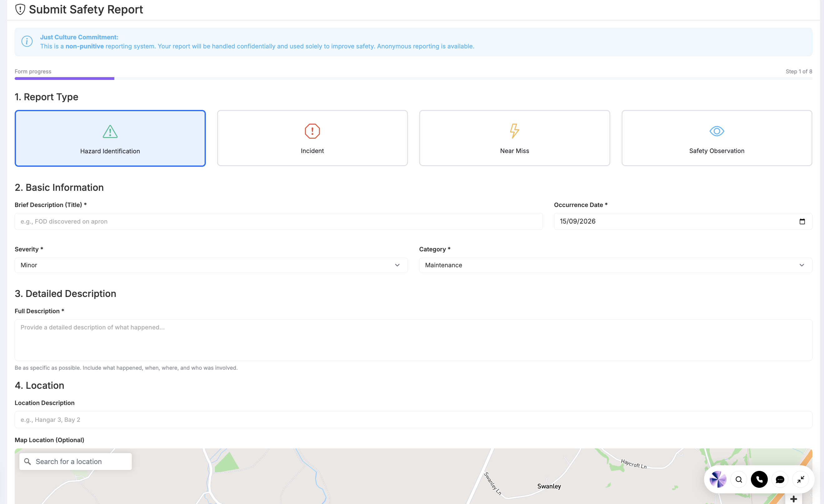The width and height of the screenshot is (824, 504).
Task: Pick the Near Miss report type
Action: pos(514,138)
